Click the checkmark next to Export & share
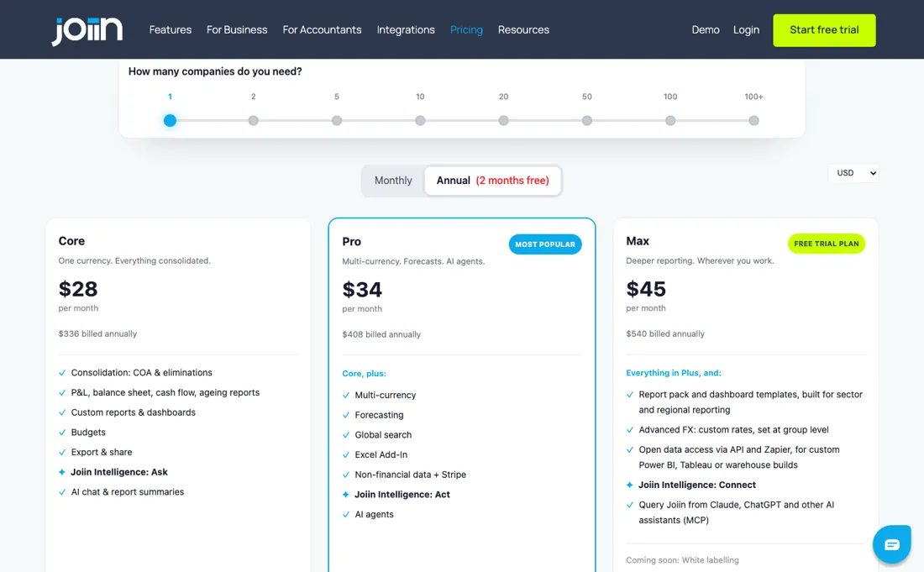Image resolution: width=924 pixels, height=572 pixels. click(x=62, y=453)
